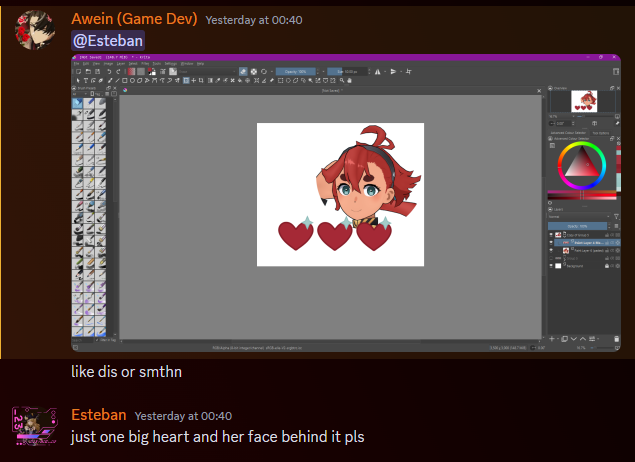Click Krita's Opacity slider in top toolbar
This screenshot has width=635, height=462.
296,72
